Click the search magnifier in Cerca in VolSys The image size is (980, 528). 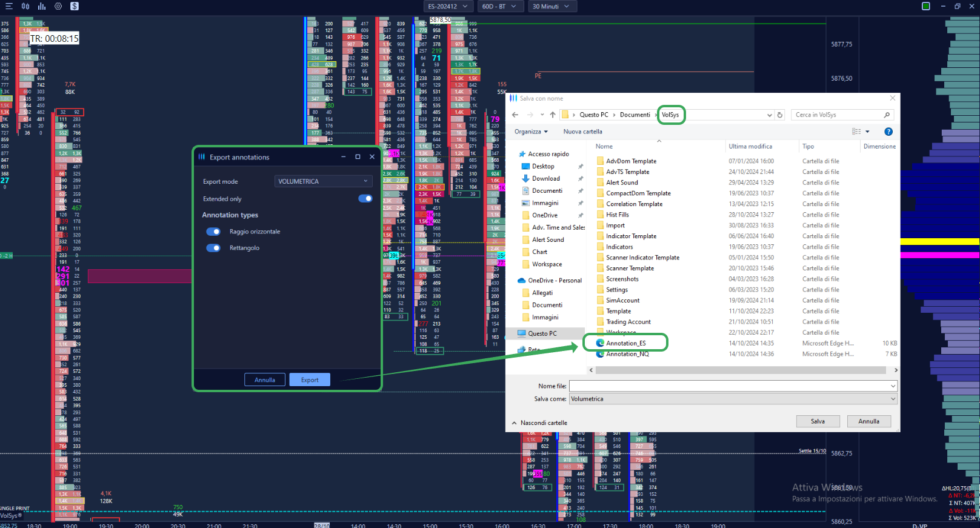coord(887,115)
